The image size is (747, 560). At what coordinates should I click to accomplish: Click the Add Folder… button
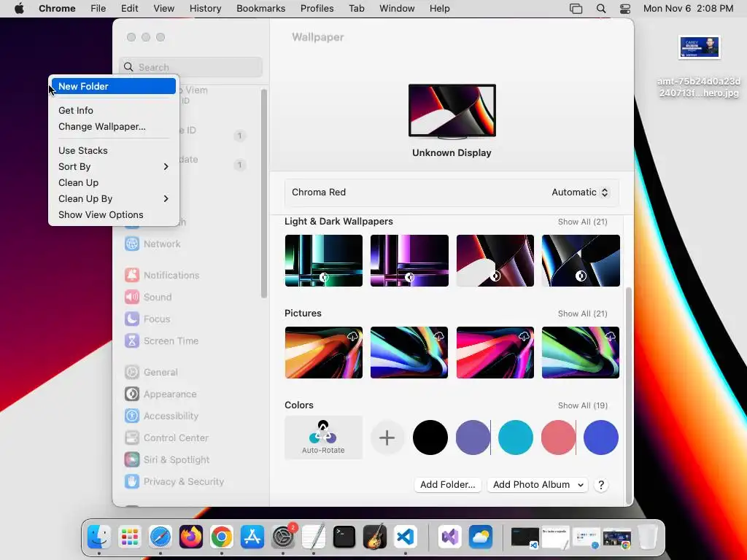point(448,485)
